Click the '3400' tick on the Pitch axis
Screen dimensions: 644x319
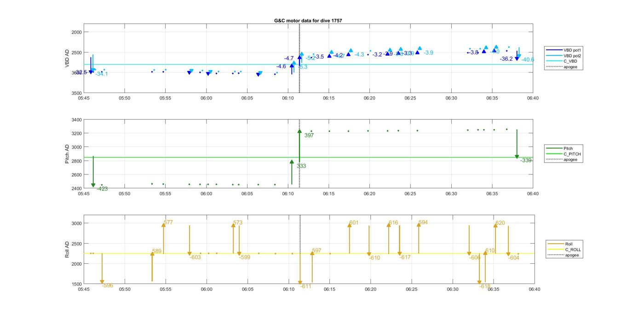click(76, 120)
